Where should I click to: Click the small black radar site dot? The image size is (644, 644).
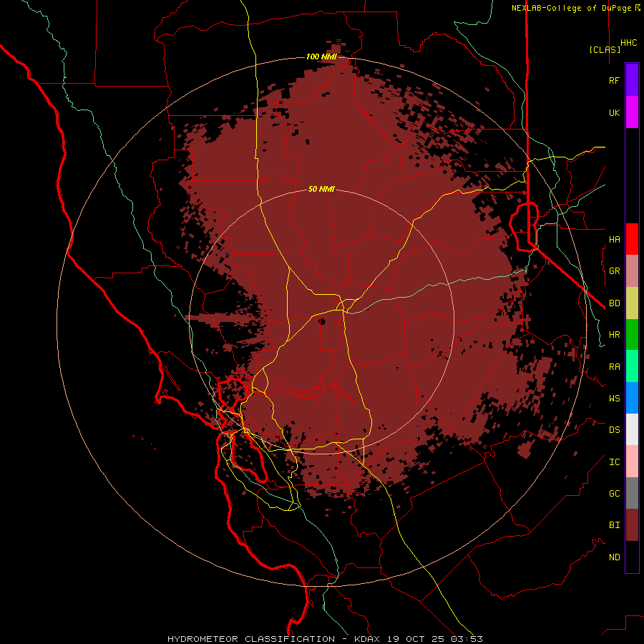coord(322,321)
